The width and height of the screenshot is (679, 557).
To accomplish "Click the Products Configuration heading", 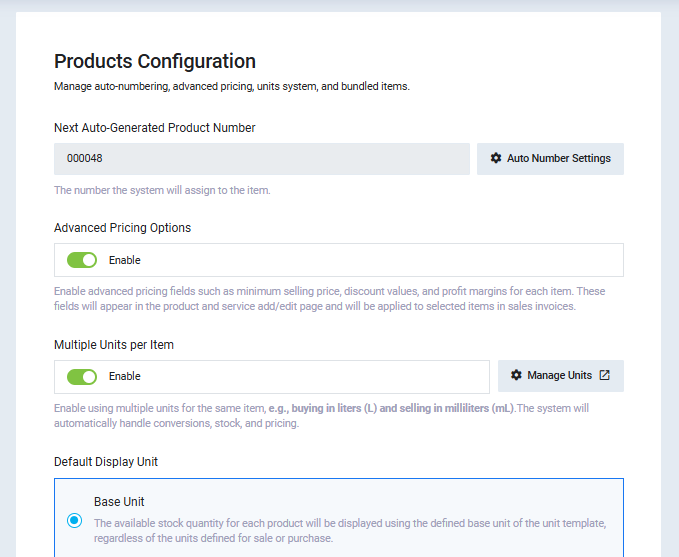I will pyautogui.click(x=155, y=61).
